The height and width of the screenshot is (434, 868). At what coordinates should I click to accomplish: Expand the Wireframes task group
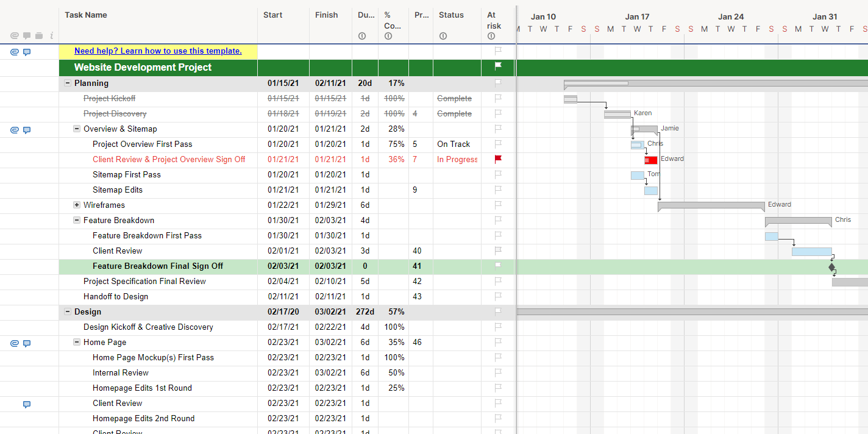tap(77, 205)
